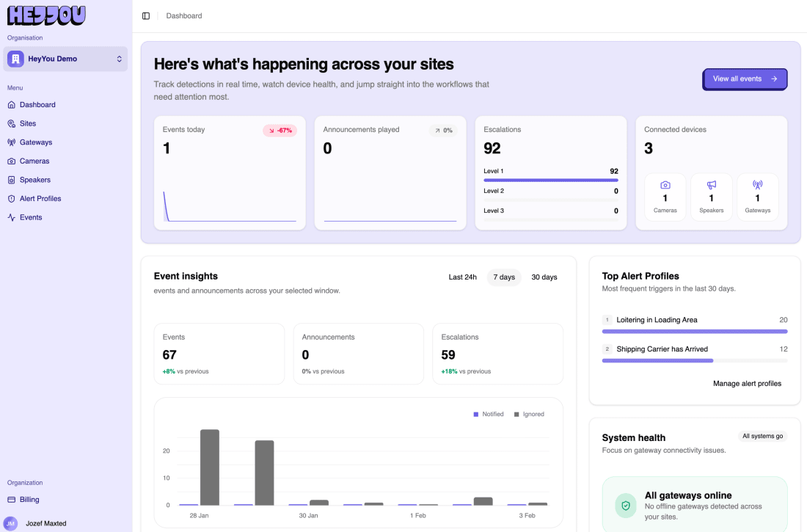Image resolution: width=807 pixels, height=532 pixels.
Task: Open Speakers via the speaker icon
Action: (11, 180)
